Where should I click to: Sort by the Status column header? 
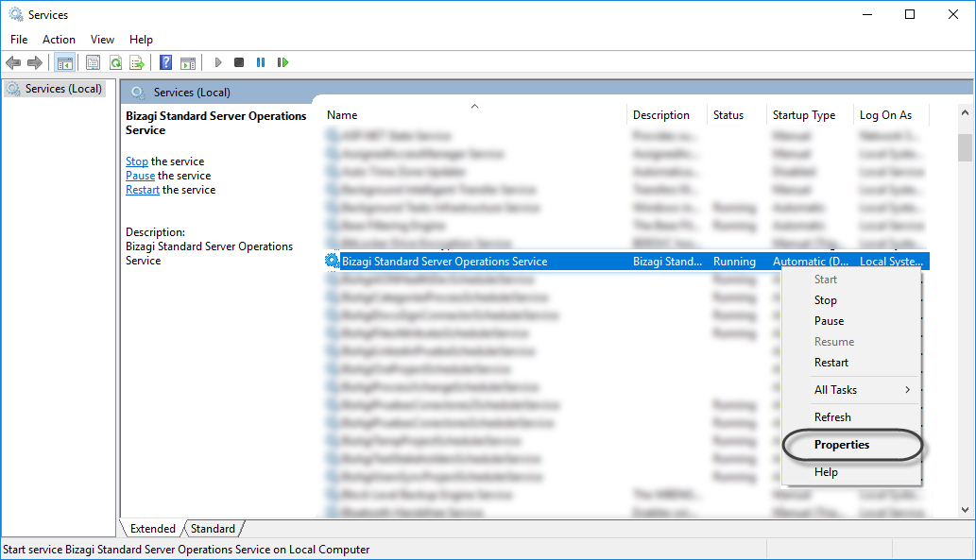[737, 114]
